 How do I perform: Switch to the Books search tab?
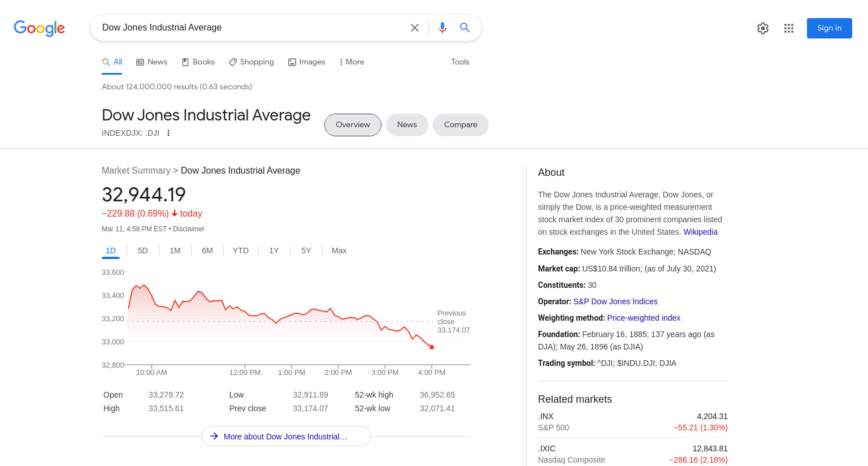click(198, 62)
